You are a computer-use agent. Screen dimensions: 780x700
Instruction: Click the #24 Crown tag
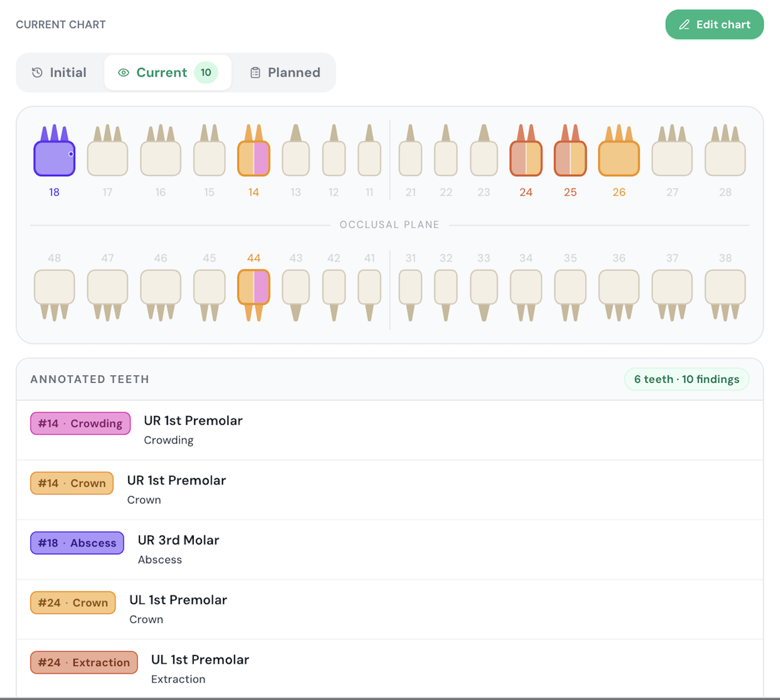pos(73,603)
